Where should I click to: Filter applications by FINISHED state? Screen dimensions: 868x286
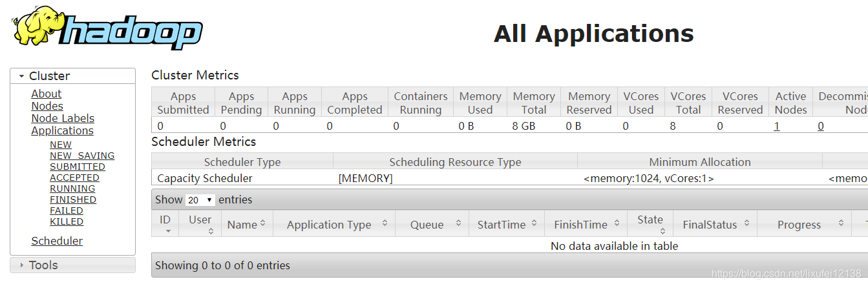pyautogui.click(x=73, y=199)
